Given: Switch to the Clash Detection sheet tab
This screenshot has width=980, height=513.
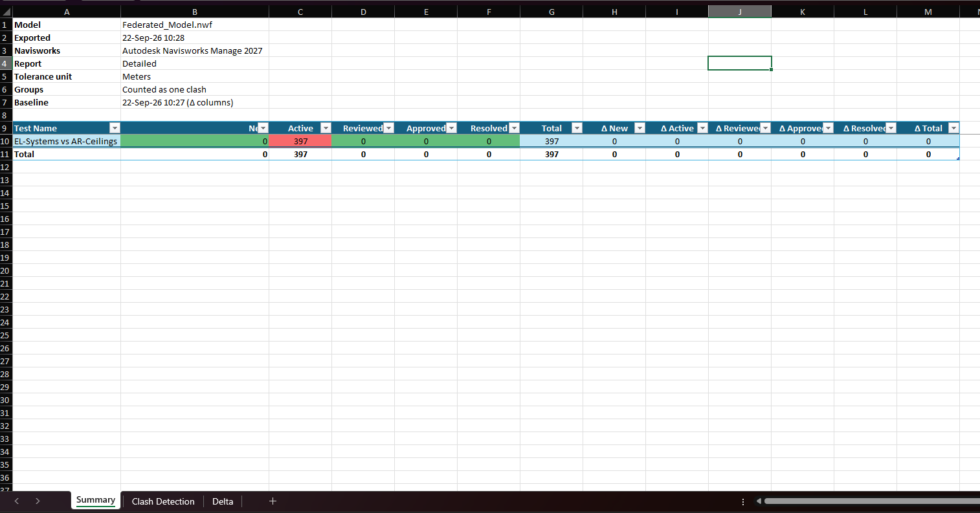Looking at the screenshot, I should pos(163,501).
